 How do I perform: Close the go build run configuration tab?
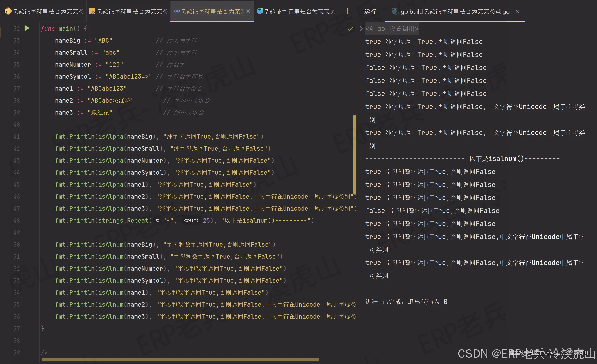518,12
